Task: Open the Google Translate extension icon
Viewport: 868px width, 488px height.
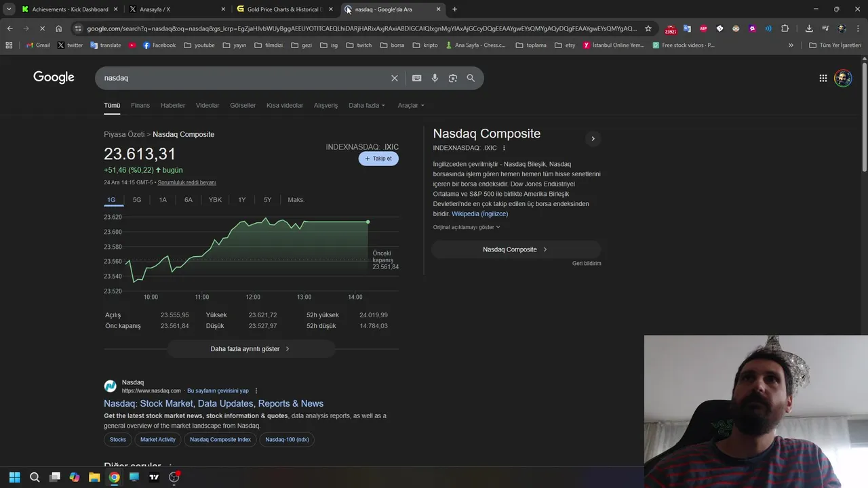Action: (687, 28)
